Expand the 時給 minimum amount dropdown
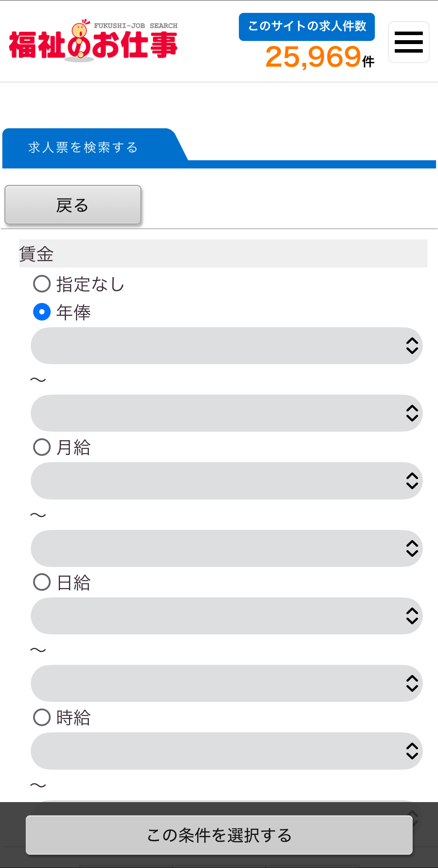438x868 pixels. point(226,751)
